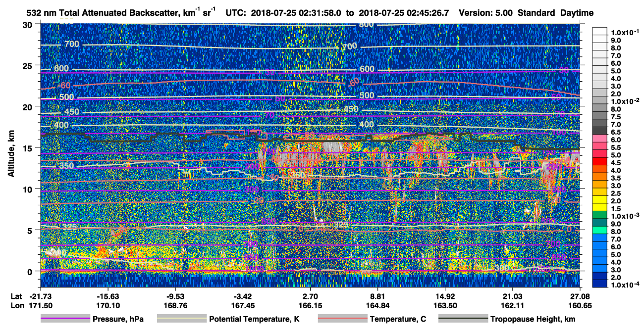
Task: Click the 'Lon' row label
Action: point(17,305)
